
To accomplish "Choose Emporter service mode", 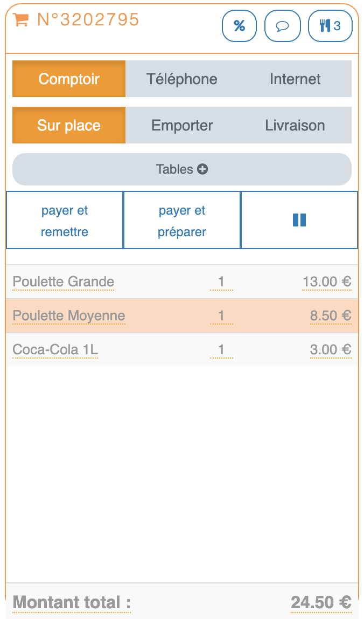I will tap(182, 125).
